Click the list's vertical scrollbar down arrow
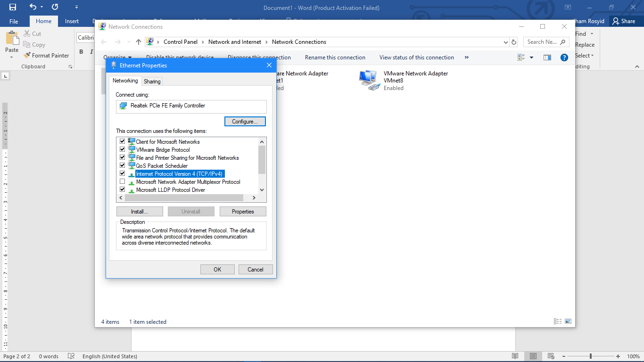The image size is (644, 362). point(262,189)
